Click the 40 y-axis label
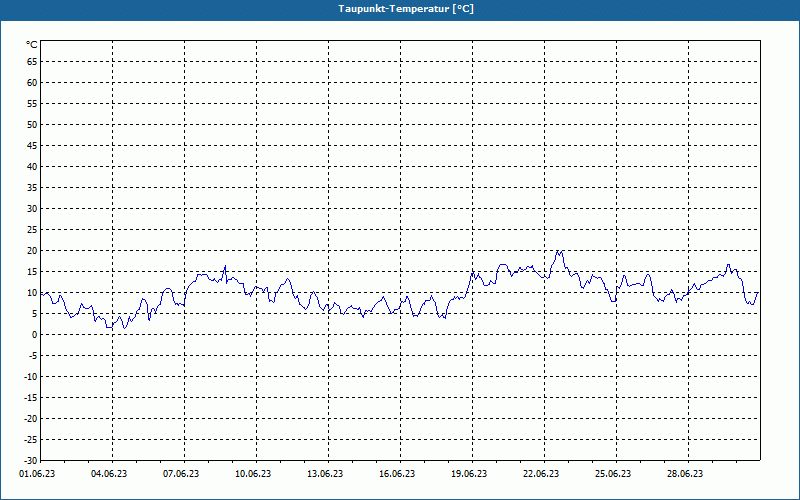Image resolution: width=800 pixels, height=500 pixels. tap(32, 167)
